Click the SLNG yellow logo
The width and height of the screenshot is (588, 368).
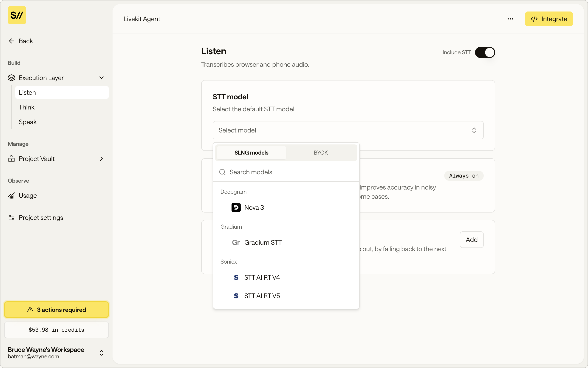tap(17, 15)
